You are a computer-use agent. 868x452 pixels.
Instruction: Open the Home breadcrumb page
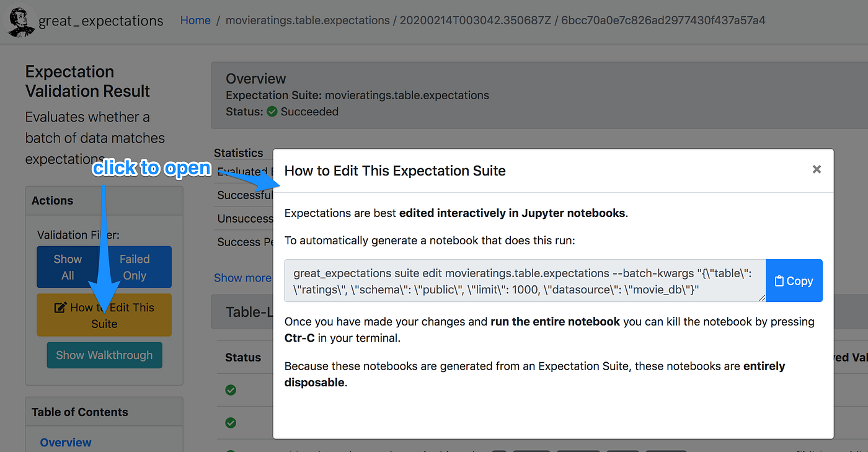[195, 20]
